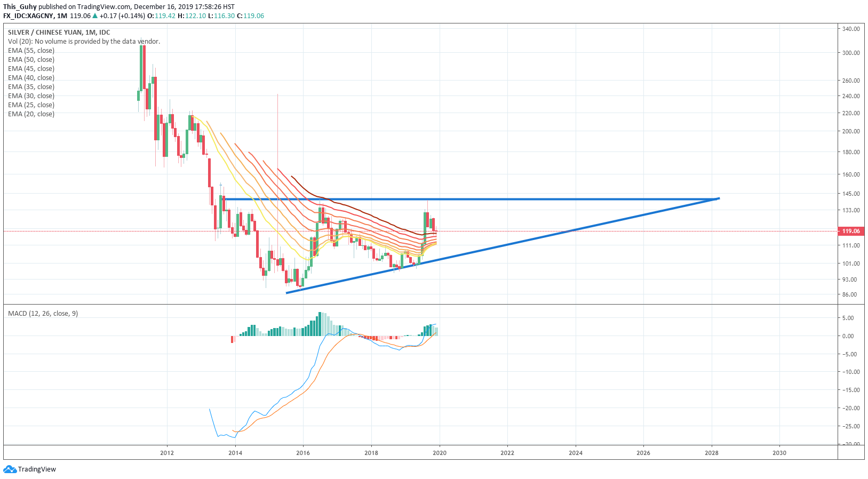868x479 pixels.
Task: Select the Vol (20) indicator legend
Action: pyautogui.click(x=84, y=42)
